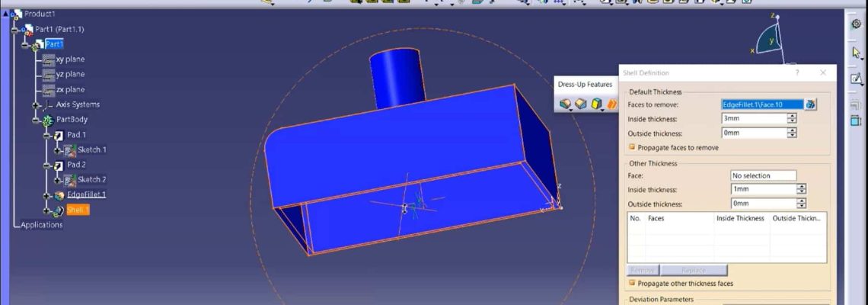Viewport: 868px width, 305px height.
Task: Select the Shell.1 label in tree
Action: click(78, 210)
